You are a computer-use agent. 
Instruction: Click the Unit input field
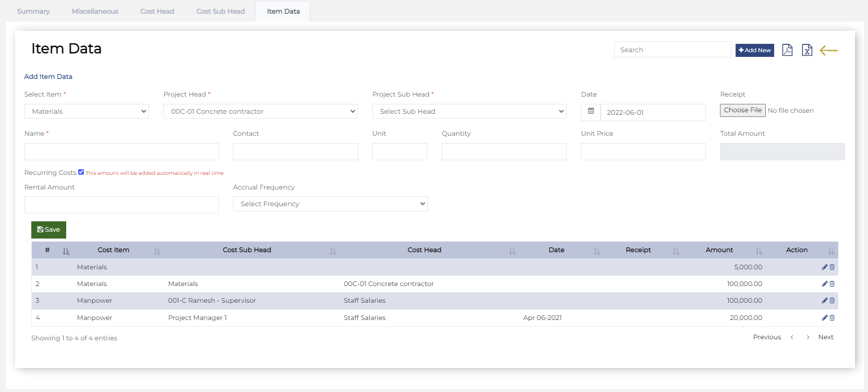[400, 151]
